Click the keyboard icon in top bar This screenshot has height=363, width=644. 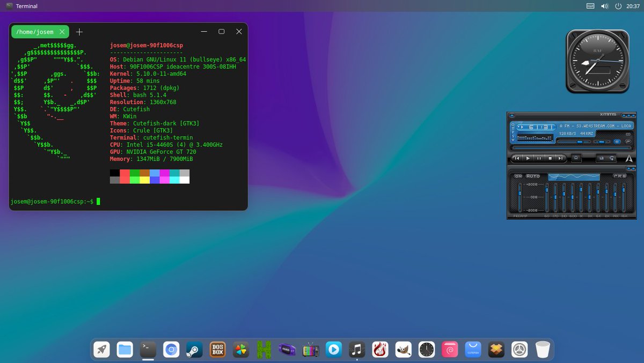pyautogui.click(x=590, y=6)
